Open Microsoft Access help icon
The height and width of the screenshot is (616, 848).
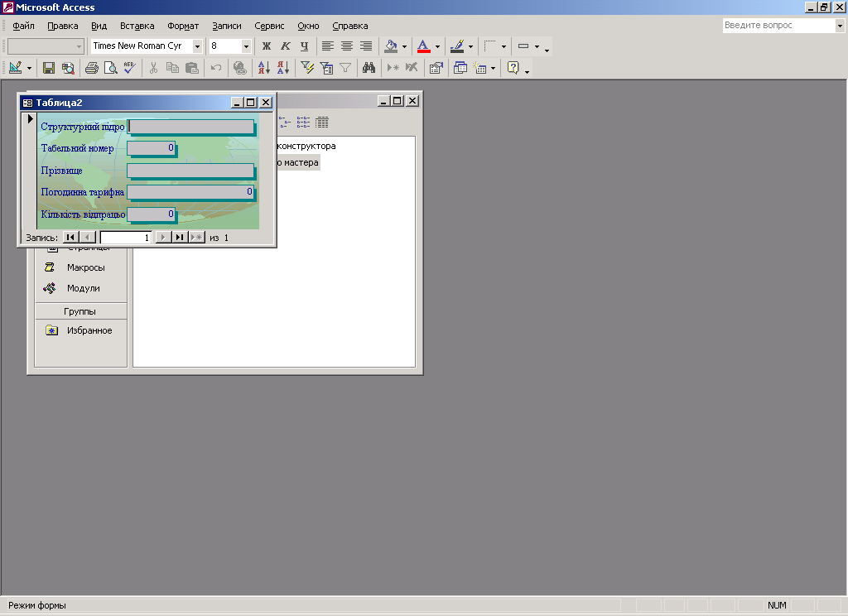coord(513,68)
